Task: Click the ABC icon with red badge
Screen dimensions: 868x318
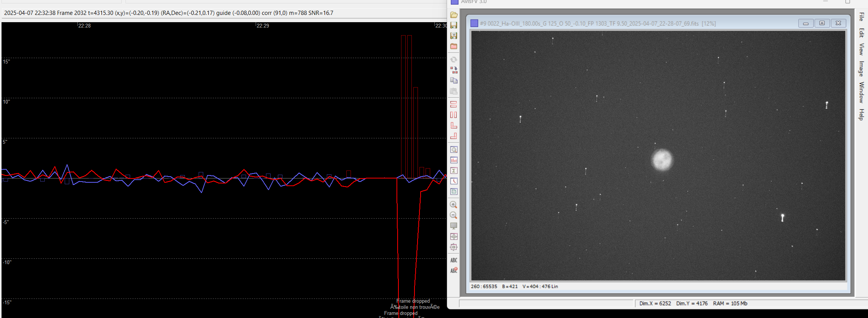Action: point(454,271)
